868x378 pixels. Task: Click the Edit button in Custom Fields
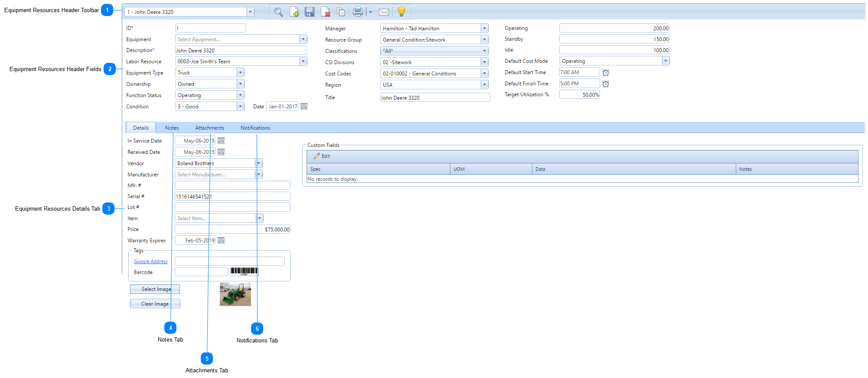point(322,156)
